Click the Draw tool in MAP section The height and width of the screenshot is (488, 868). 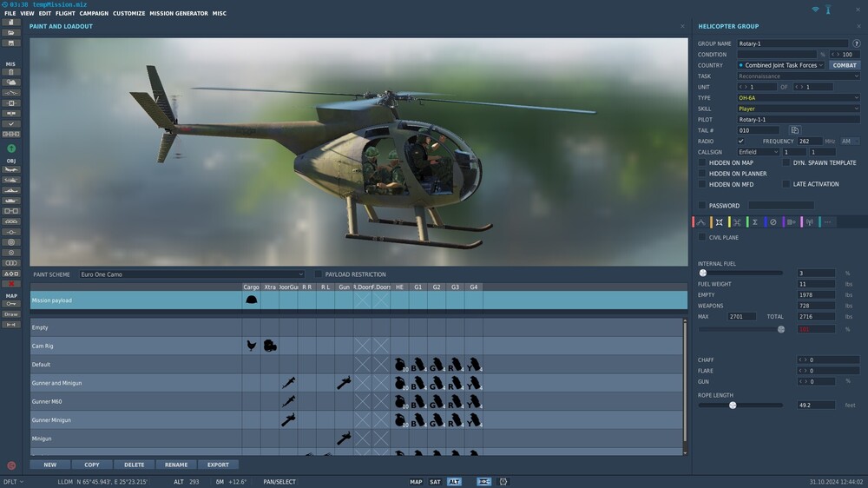[x=11, y=314]
